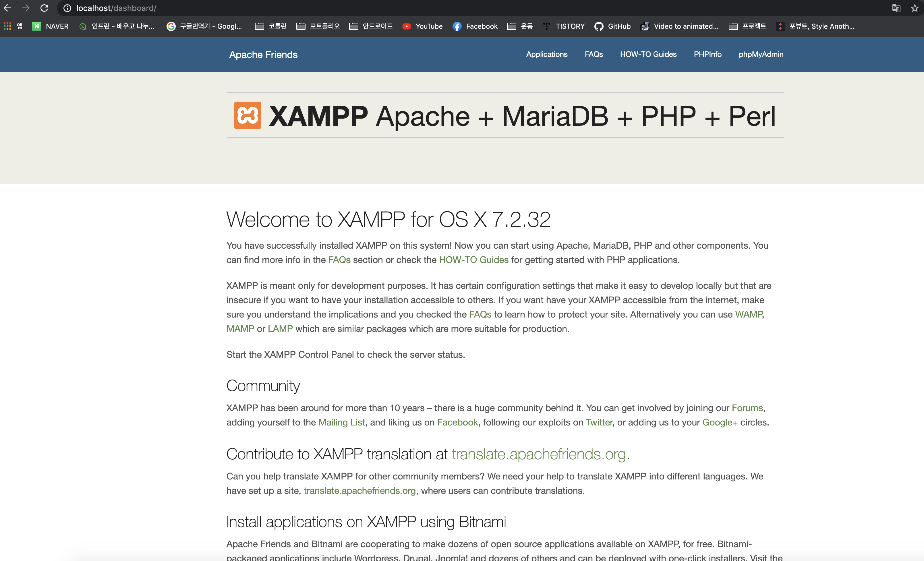Image resolution: width=924 pixels, height=561 pixels.
Task: Follow the Mailing List link
Action: coord(342,422)
